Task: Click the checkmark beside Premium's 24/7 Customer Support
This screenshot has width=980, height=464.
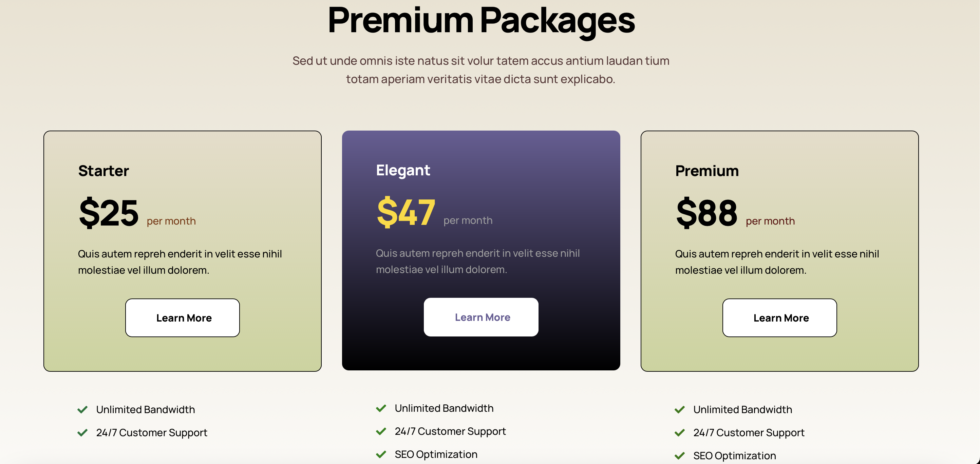Action: (680, 433)
